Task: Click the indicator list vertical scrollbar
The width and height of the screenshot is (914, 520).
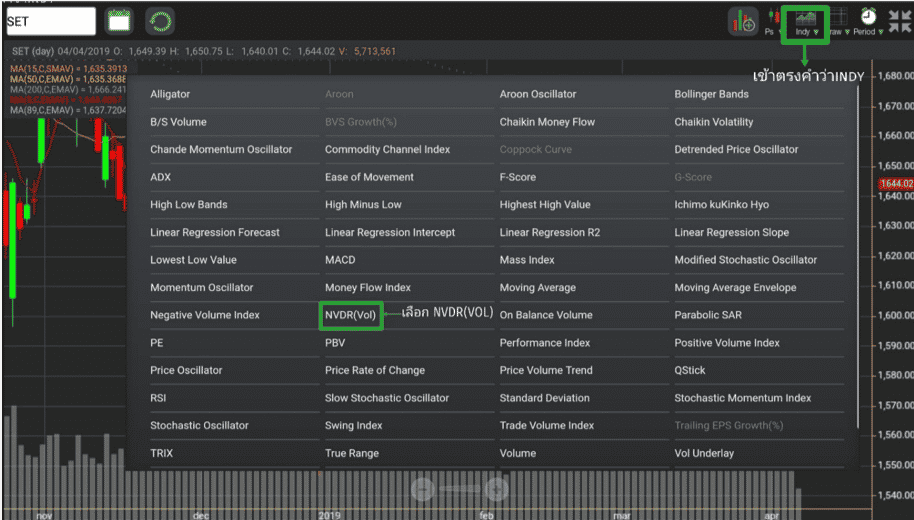Action: 858,257
